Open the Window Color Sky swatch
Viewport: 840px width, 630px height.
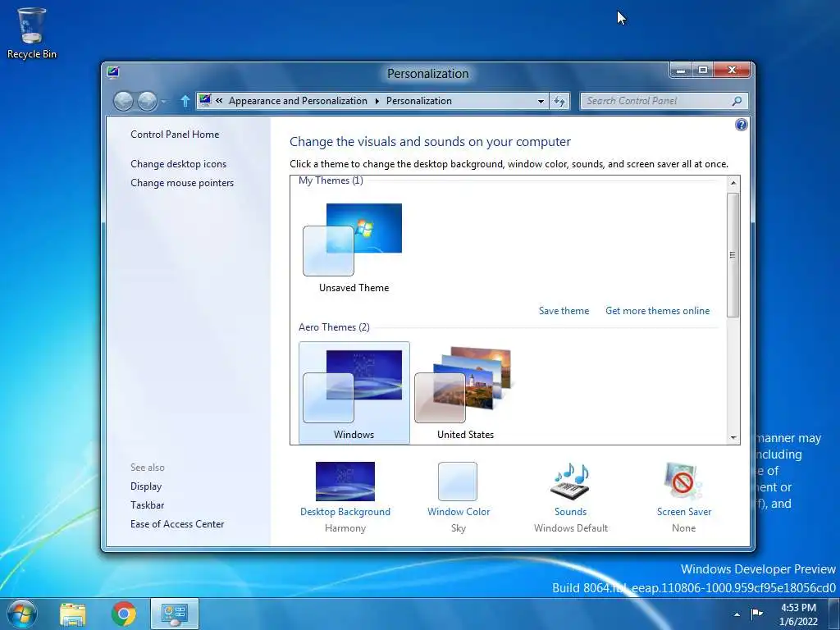(458, 481)
